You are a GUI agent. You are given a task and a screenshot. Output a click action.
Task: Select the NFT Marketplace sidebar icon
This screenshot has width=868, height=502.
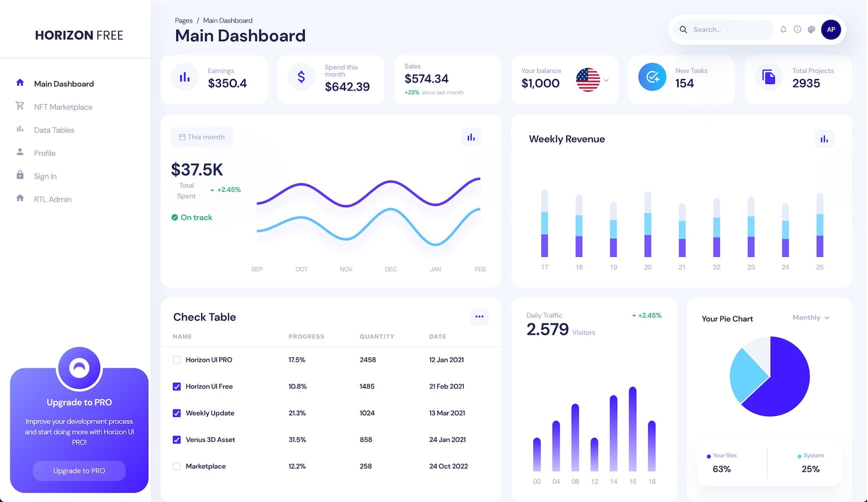tap(20, 107)
